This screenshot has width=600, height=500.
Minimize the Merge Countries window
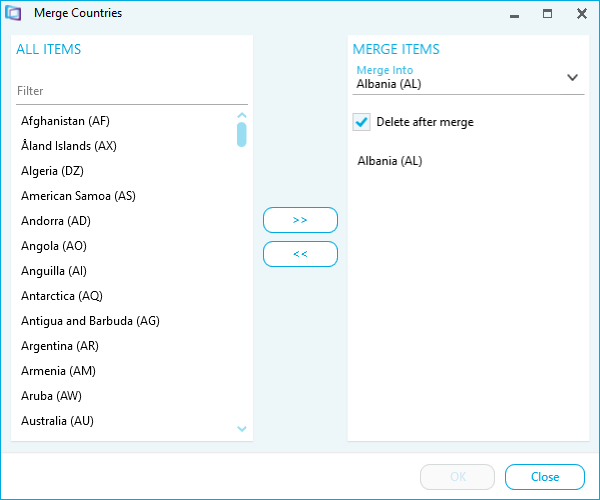point(514,15)
